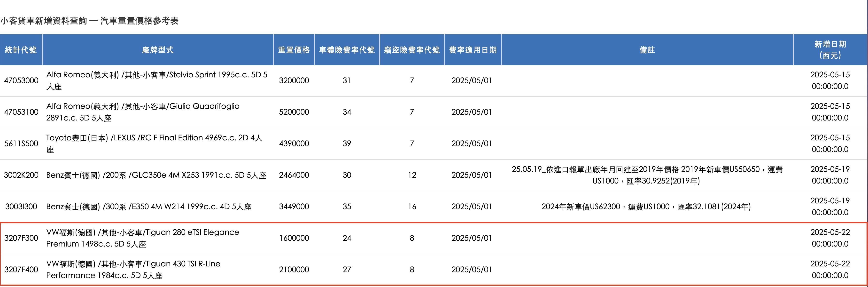The image size is (868, 287).
Task: Select price 2464000
Action: (x=294, y=175)
